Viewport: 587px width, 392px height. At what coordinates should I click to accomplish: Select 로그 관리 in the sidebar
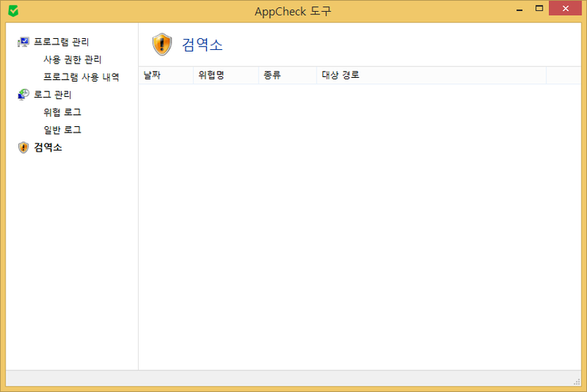[x=52, y=94]
